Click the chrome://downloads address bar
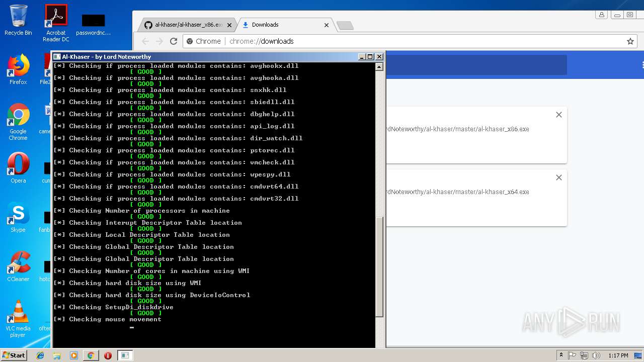 click(410, 41)
